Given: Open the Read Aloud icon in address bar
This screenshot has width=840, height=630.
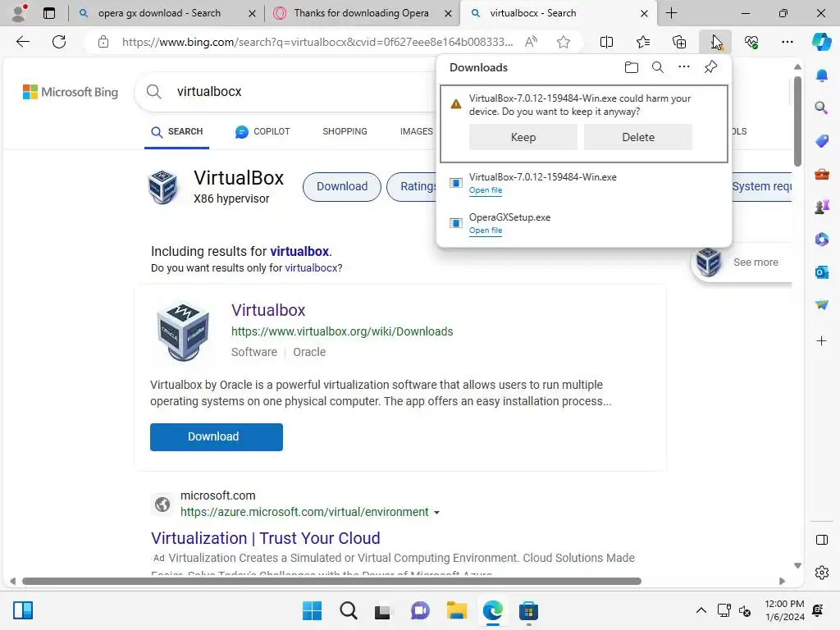Looking at the screenshot, I should (x=531, y=42).
